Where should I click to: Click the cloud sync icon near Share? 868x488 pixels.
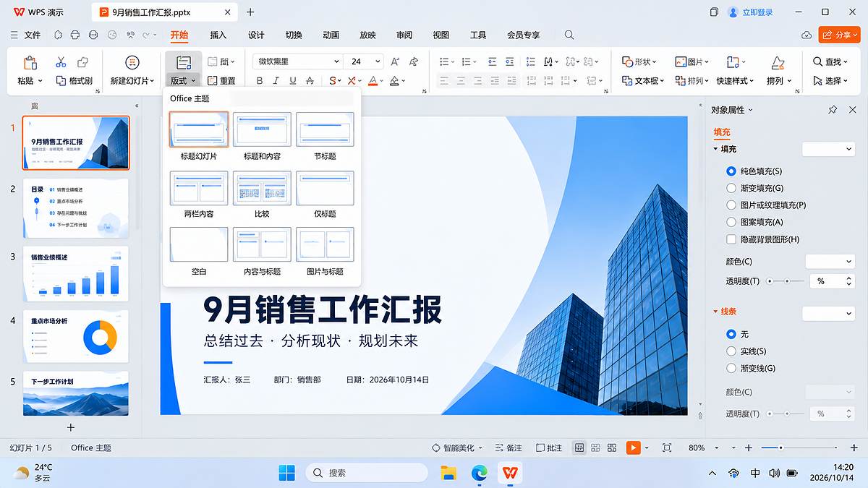tap(807, 35)
